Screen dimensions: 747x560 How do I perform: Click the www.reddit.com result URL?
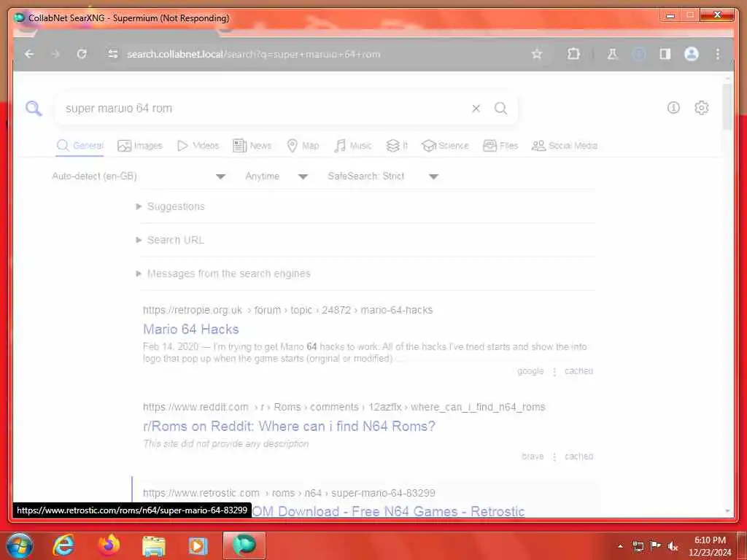tap(344, 407)
